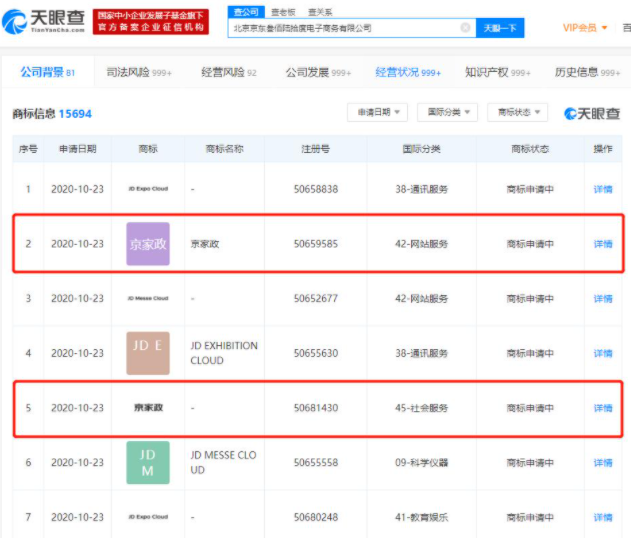Click the 商标信息 15694 count heading
Screen dimensions: 635x538
click(52, 114)
